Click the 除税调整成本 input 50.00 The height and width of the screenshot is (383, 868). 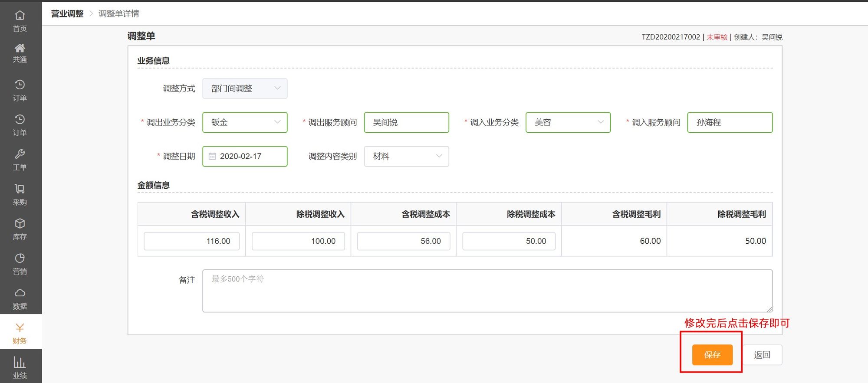[509, 241]
